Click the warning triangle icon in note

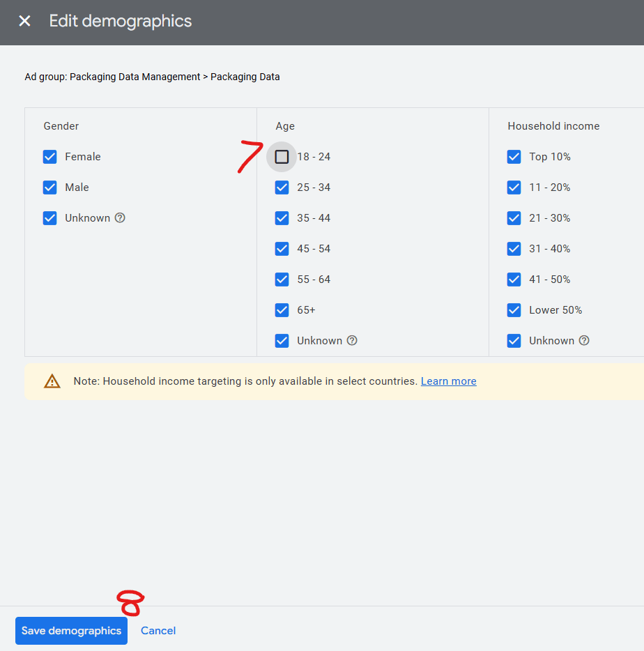[52, 381]
